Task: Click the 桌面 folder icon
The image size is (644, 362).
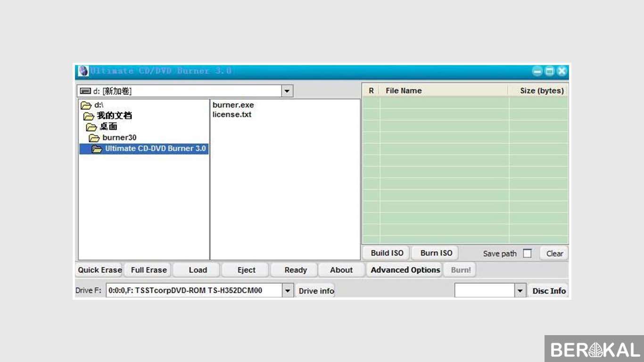Action: click(x=91, y=127)
